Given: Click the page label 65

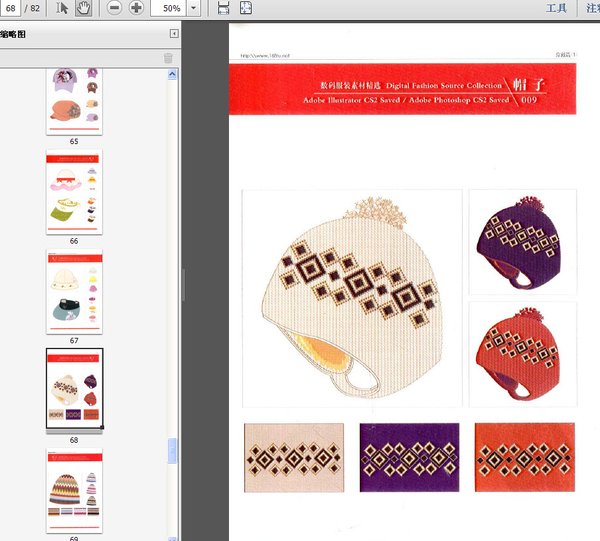Looking at the screenshot, I should (x=74, y=142).
